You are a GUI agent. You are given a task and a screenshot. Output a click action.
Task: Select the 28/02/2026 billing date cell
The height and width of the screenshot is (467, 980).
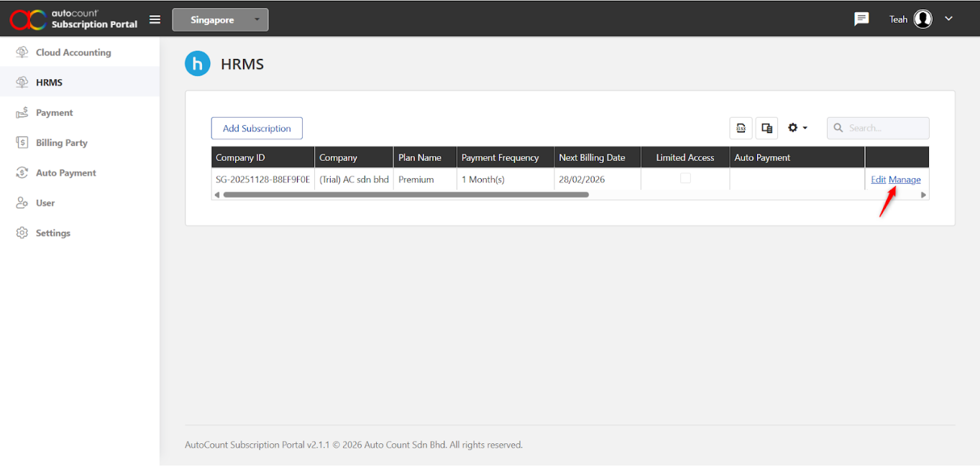597,180
